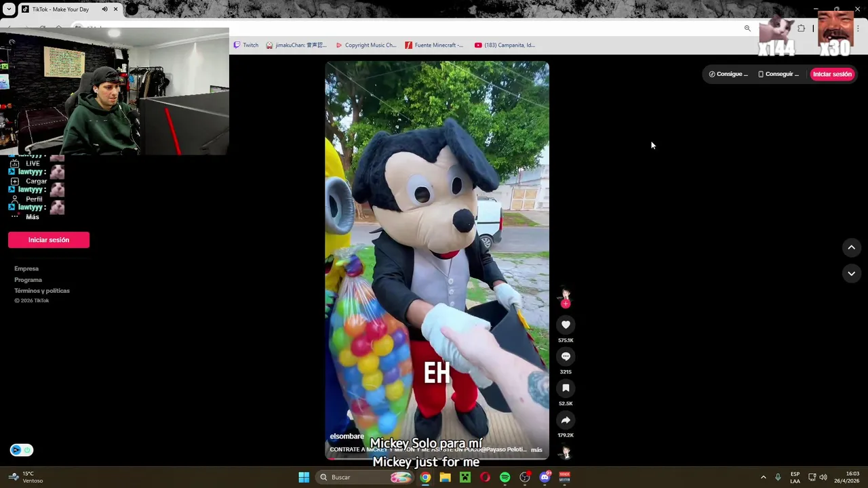Open the volume speaker tray icon
This screenshot has width=868, height=488.
click(x=823, y=477)
